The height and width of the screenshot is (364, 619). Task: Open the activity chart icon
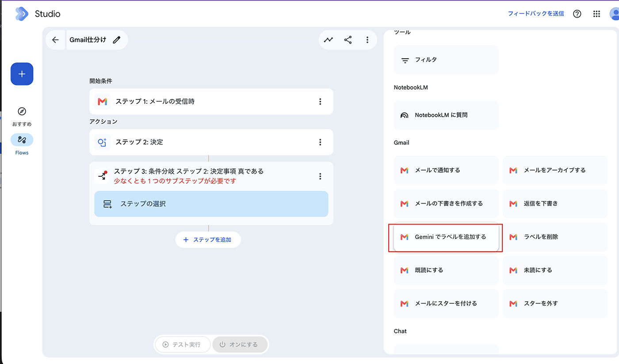click(329, 40)
